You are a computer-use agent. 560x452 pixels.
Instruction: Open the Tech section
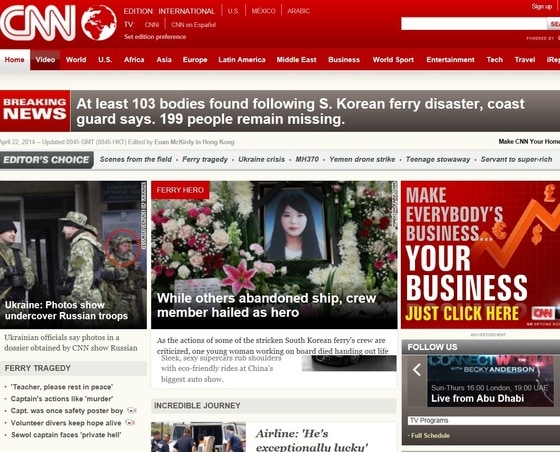495,60
